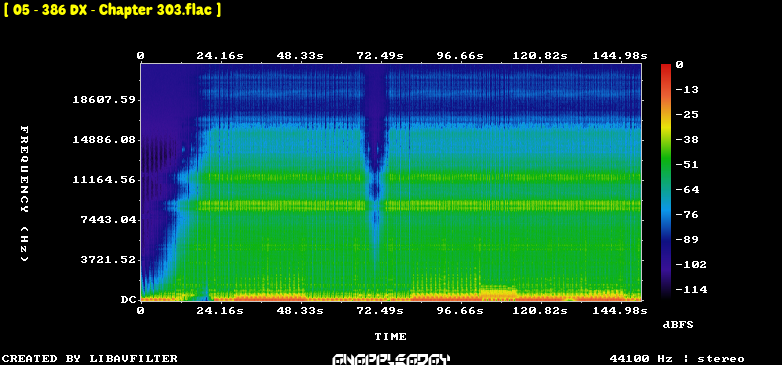This screenshot has width=782, height=365.
Task: Click the 11164.56 frequency axis label
Action: (x=104, y=180)
